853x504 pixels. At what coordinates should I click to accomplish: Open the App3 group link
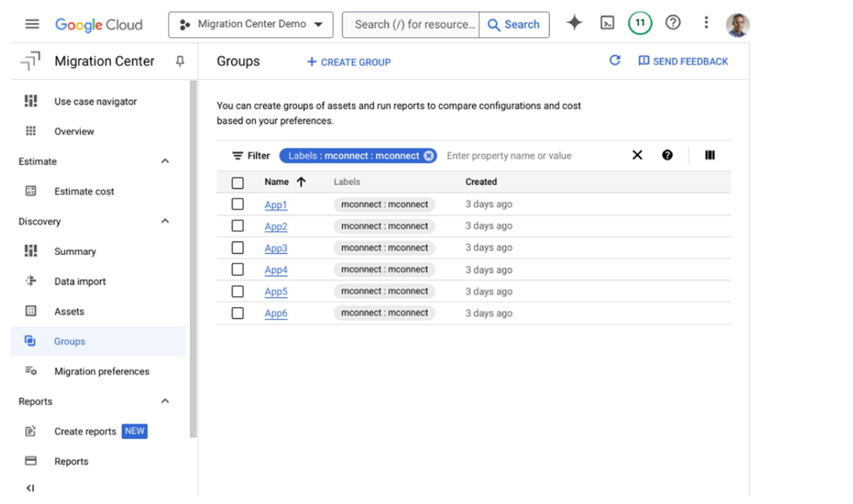coord(275,248)
